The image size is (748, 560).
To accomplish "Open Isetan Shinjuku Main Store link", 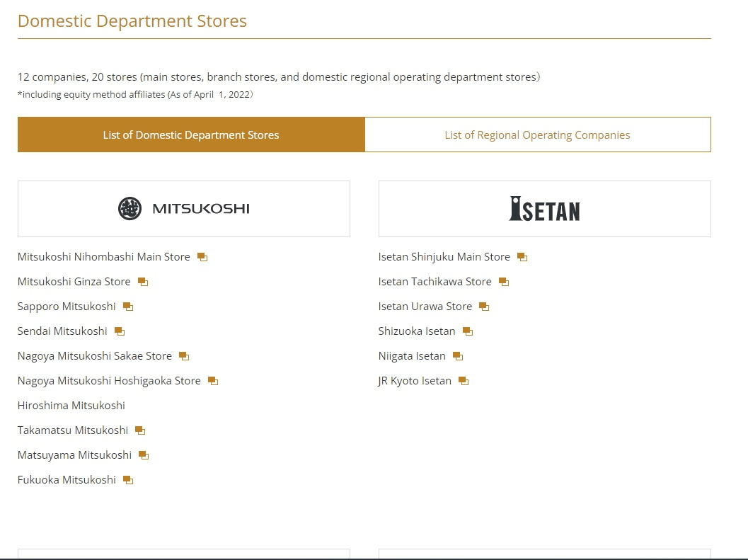I will coord(444,257).
